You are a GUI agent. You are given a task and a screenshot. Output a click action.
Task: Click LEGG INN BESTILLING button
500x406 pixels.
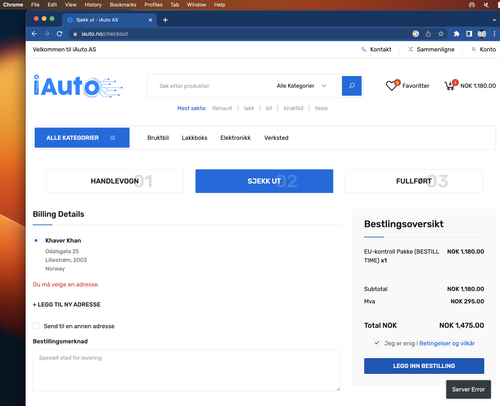click(x=424, y=366)
